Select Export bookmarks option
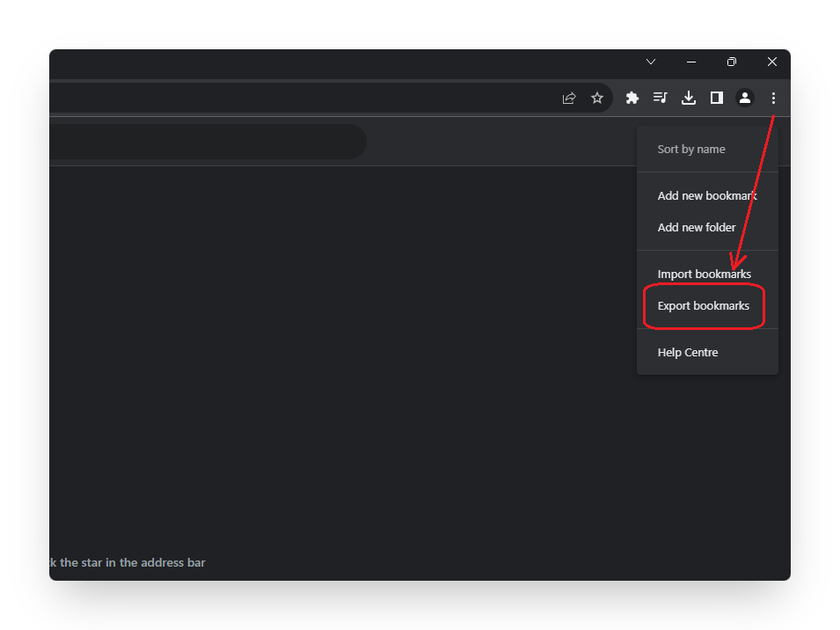Screen dimensions: 840x630 tap(704, 306)
